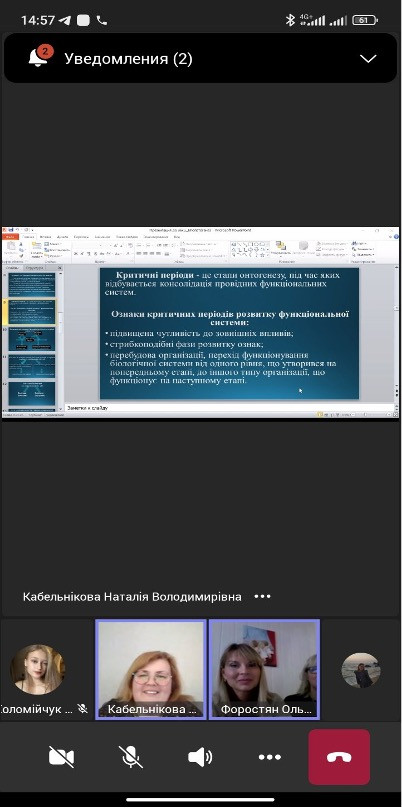Tap the Bluetooth status bar icon
The image size is (402, 808).
tap(290, 20)
